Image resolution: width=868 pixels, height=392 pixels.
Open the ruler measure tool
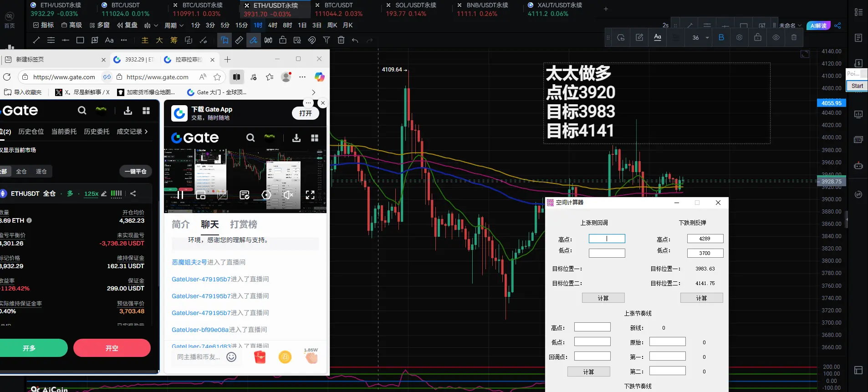tap(239, 40)
